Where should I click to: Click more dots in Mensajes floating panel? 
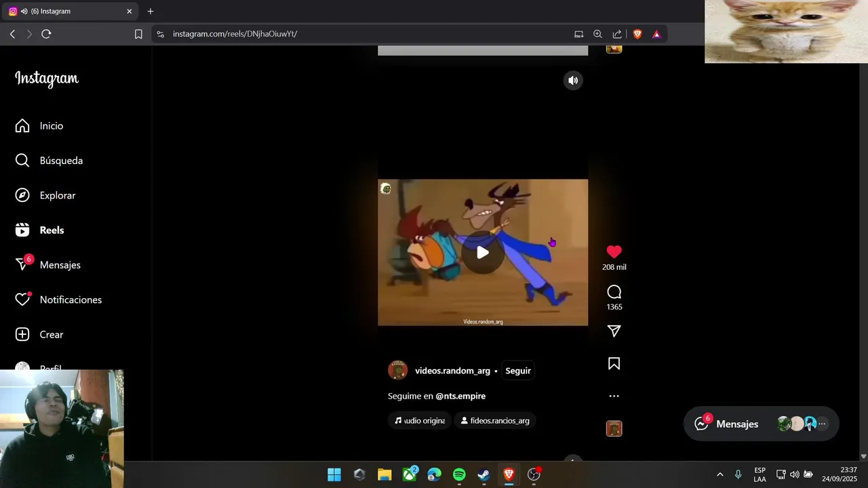(822, 424)
